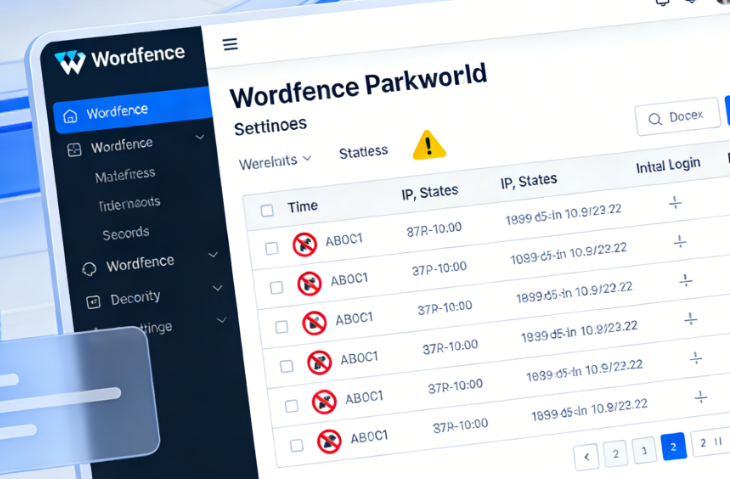Tick the checkbox in the fourth table row
The width and height of the screenshot is (730, 479).
point(287,366)
